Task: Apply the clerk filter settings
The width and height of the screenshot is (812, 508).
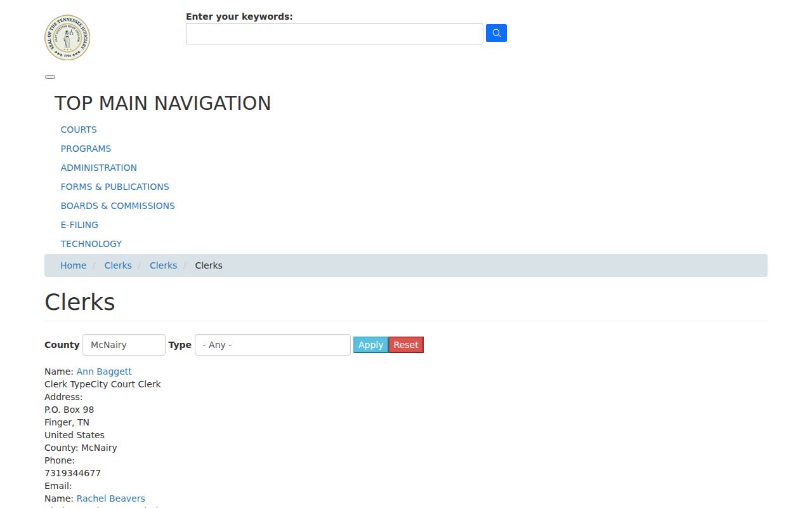Action: [x=370, y=345]
